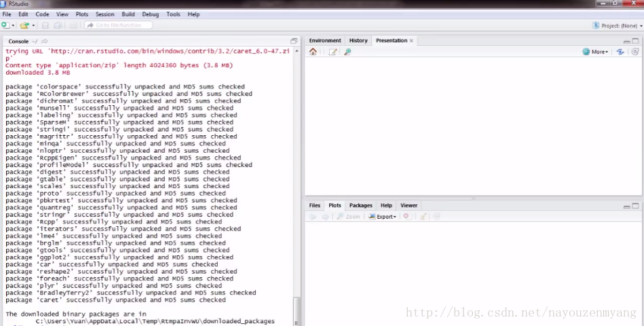This screenshot has width=644, height=326.
Task: Expand the recent files dropdown arrow
Action: [34, 26]
